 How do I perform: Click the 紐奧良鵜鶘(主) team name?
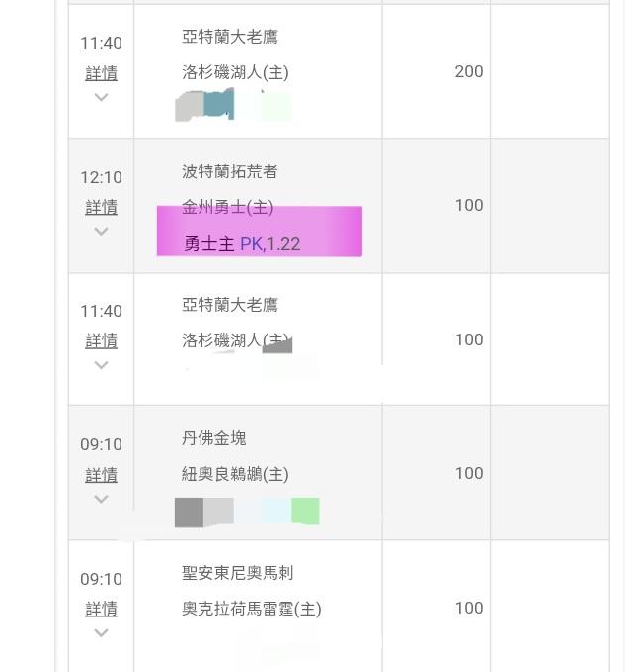(x=236, y=474)
